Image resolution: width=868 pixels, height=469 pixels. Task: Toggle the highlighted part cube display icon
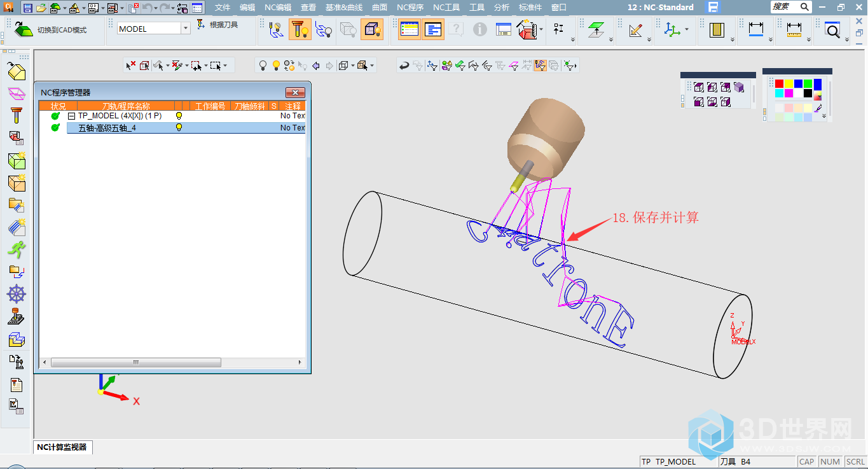[x=372, y=29]
